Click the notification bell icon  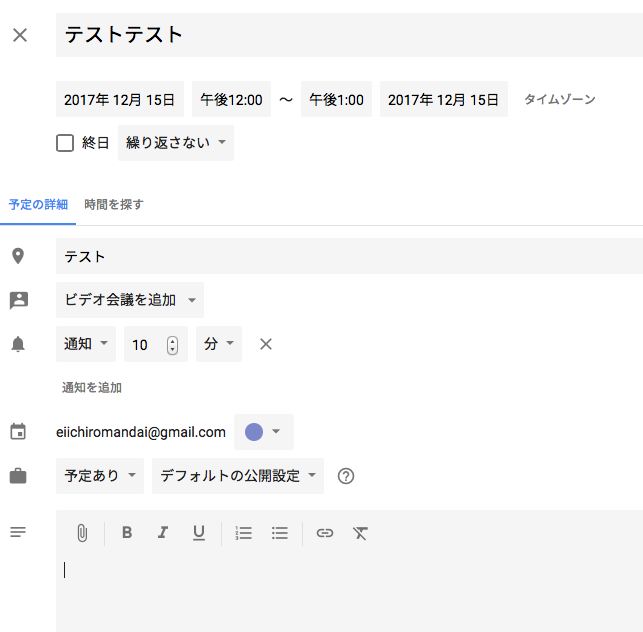18,344
